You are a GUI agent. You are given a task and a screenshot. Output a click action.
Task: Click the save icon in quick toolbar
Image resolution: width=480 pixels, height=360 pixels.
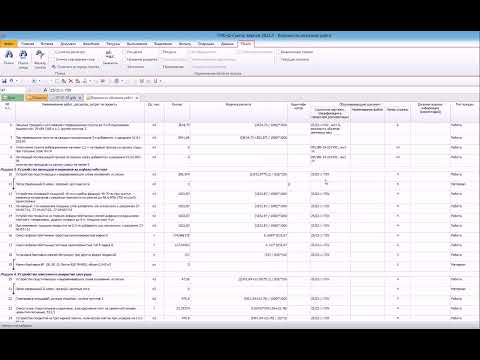click(x=4, y=81)
